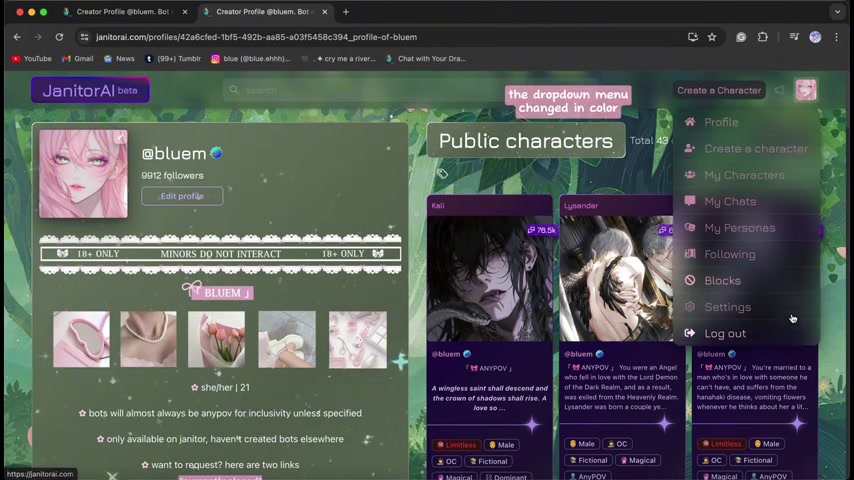854x480 pixels.
Task: Open the Chrome profile avatar menu
Action: click(815, 37)
